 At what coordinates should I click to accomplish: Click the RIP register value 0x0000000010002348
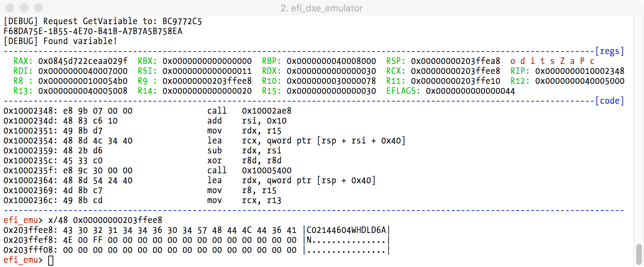click(x=579, y=71)
